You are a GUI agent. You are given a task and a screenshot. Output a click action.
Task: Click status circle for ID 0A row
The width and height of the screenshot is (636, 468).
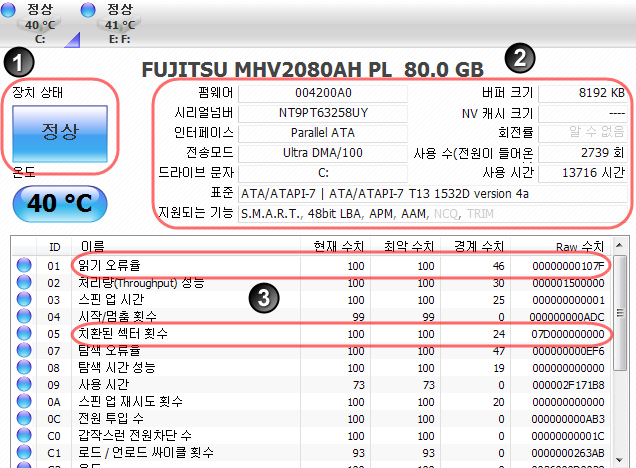[x=24, y=401]
